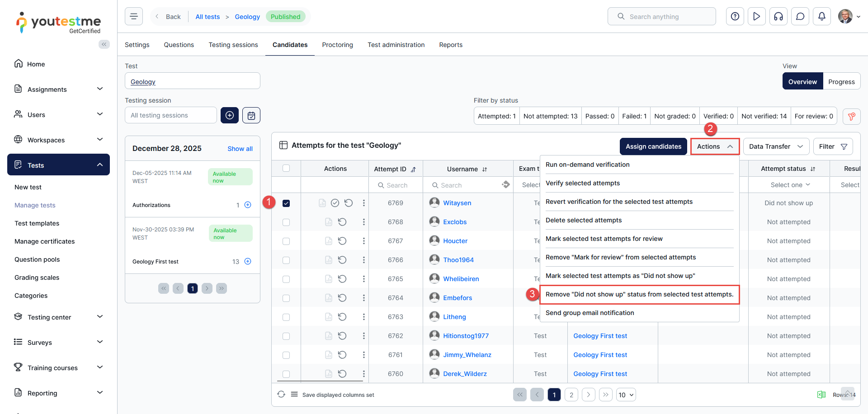Click the calendar icon beside testing session

click(x=251, y=115)
